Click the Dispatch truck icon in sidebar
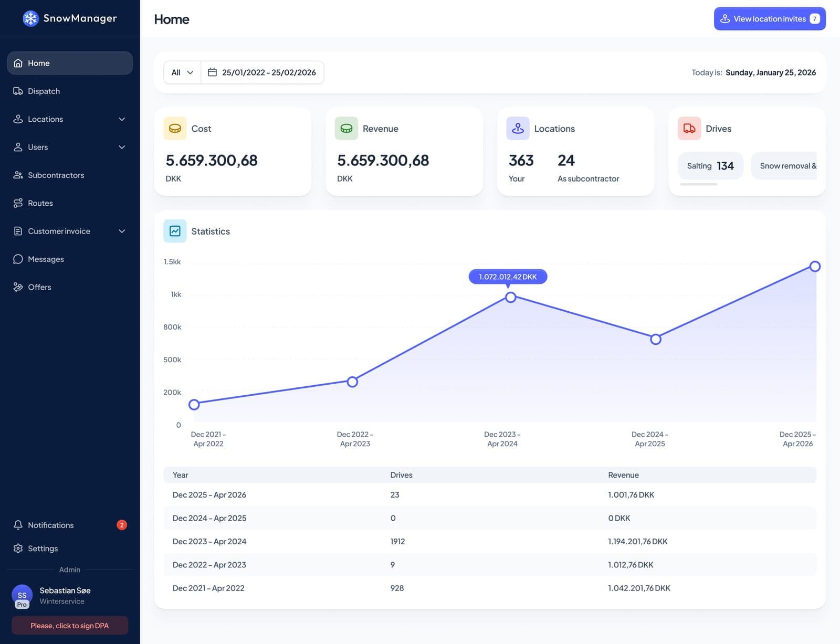 tap(18, 91)
